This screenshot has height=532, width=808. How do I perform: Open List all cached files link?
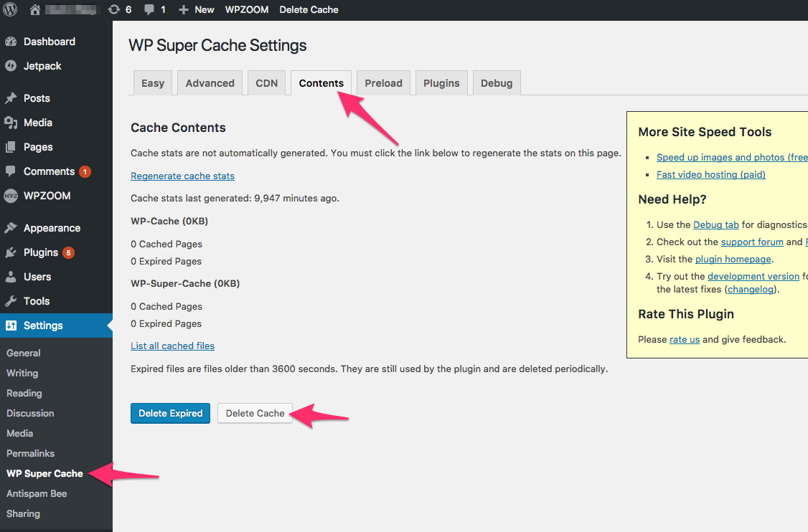tap(173, 346)
